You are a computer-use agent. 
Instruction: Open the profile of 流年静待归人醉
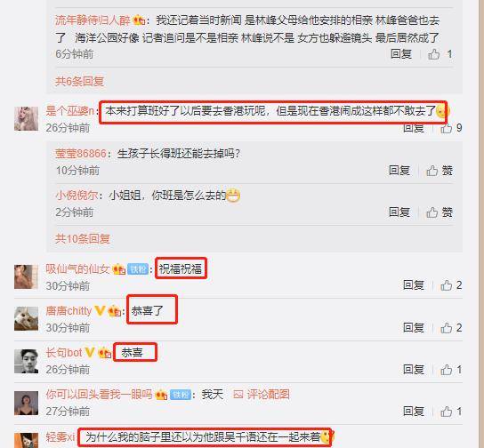93,20
